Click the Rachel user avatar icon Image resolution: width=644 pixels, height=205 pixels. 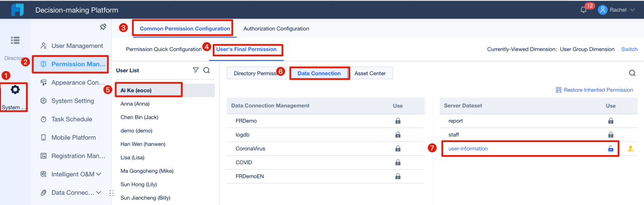coord(603,10)
